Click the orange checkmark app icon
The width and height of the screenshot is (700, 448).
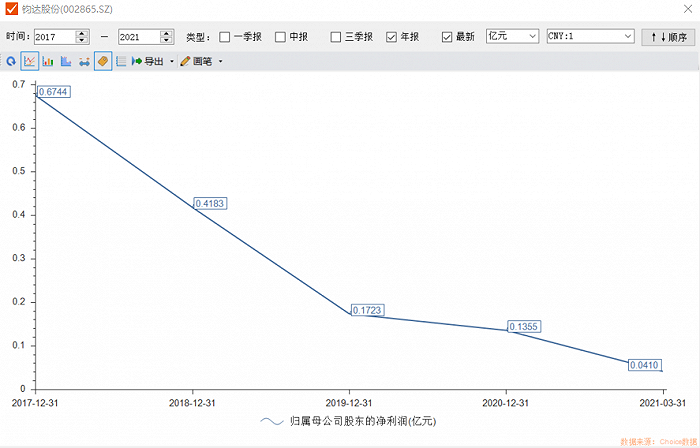[11, 8]
